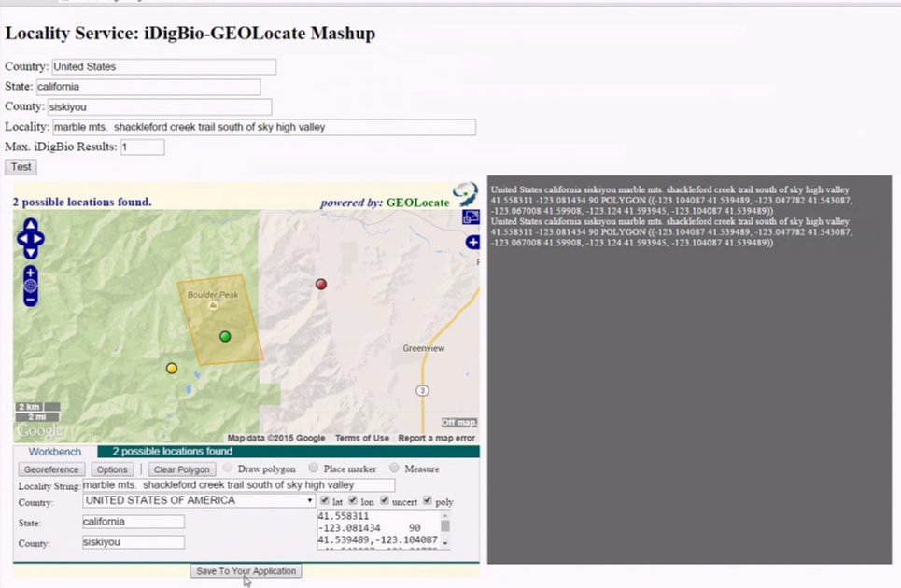Pan the map left with arrow control

click(23, 239)
